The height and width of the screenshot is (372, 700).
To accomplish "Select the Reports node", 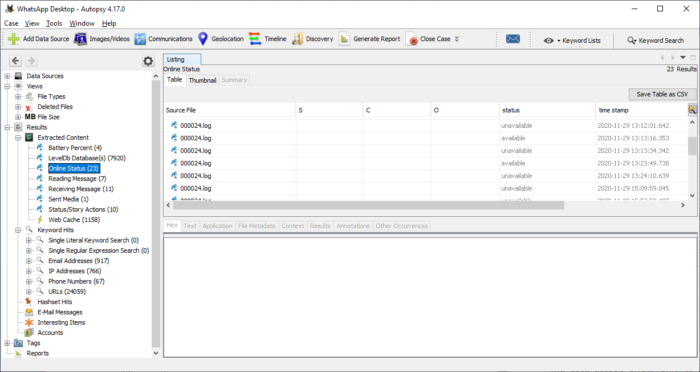I will point(38,353).
